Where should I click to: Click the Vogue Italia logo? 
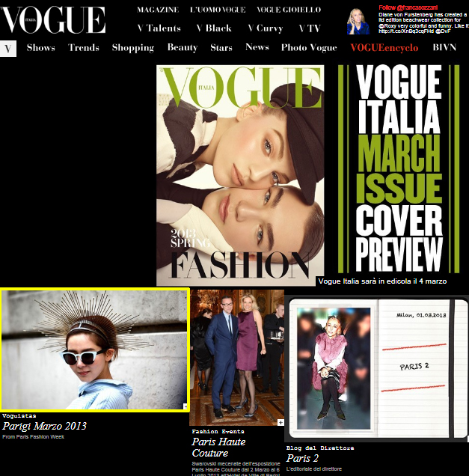click(53, 19)
